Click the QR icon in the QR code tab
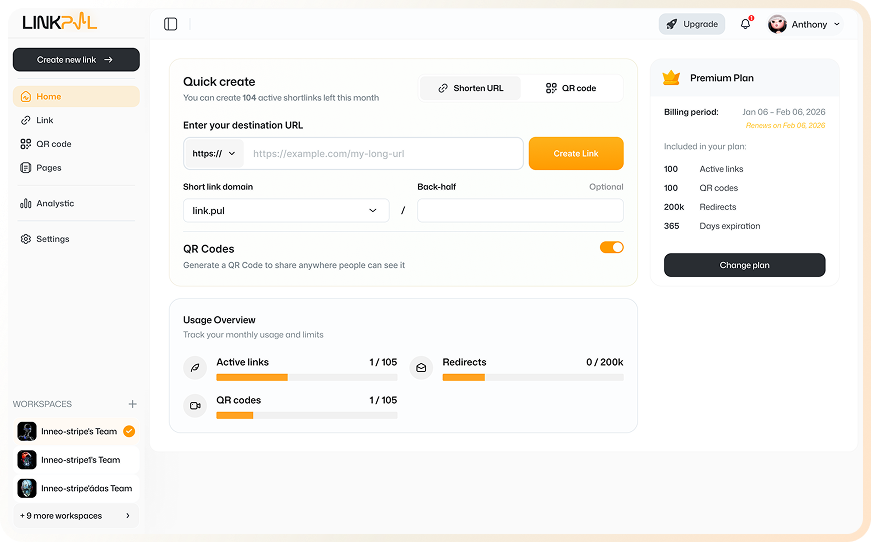The height and width of the screenshot is (542, 871). [x=551, y=88]
